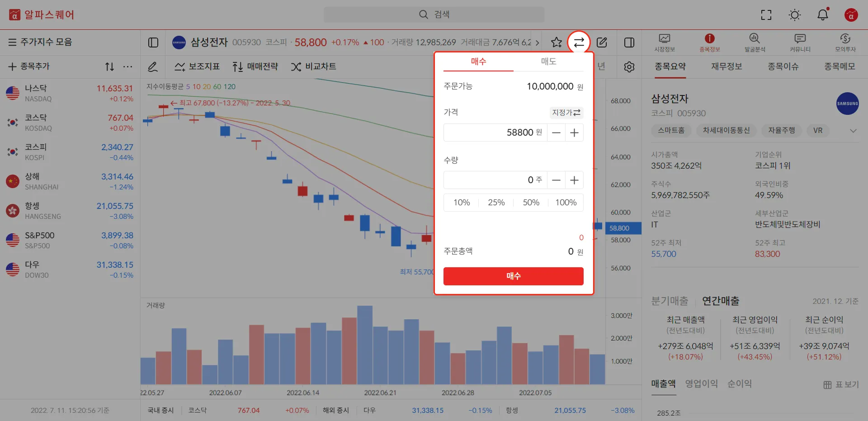868x421 pixels.
Task: Open 종목정보 stock info icon
Action: (x=710, y=43)
